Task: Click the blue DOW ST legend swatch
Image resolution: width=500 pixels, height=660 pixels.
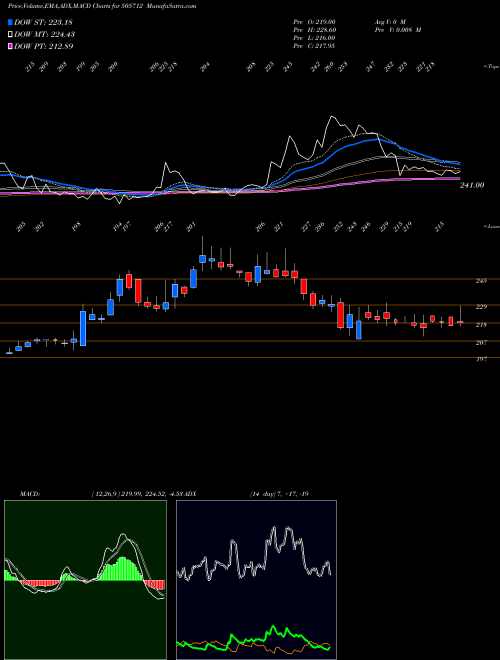Action: pos(11,22)
